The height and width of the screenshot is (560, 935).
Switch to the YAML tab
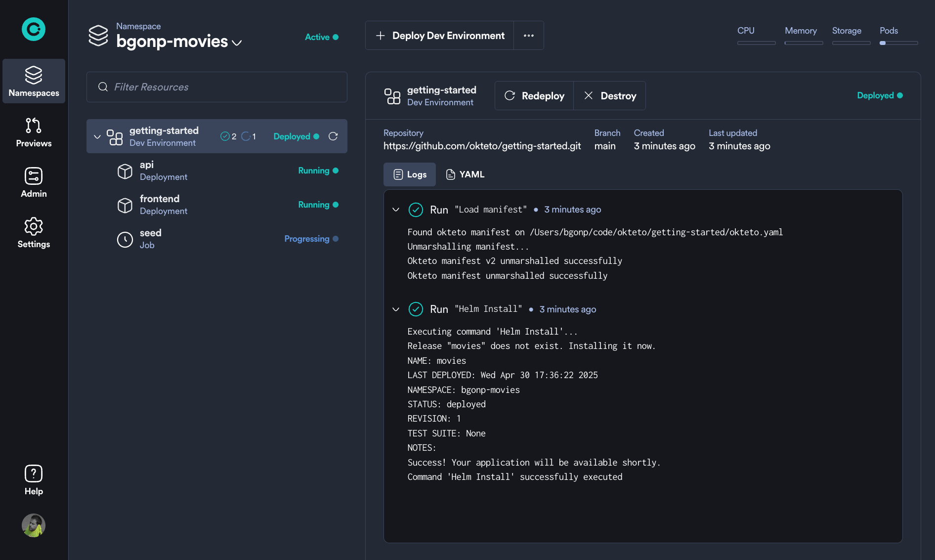(x=465, y=174)
